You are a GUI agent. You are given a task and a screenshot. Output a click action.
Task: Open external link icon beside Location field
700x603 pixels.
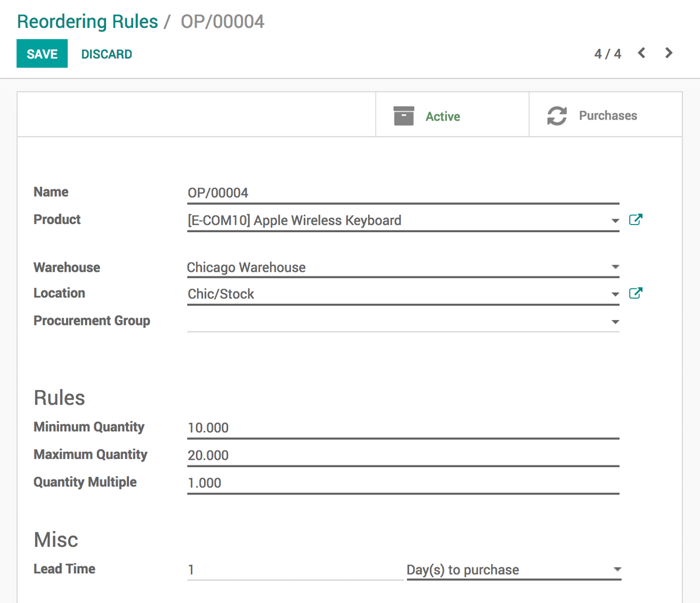[x=635, y=293]
